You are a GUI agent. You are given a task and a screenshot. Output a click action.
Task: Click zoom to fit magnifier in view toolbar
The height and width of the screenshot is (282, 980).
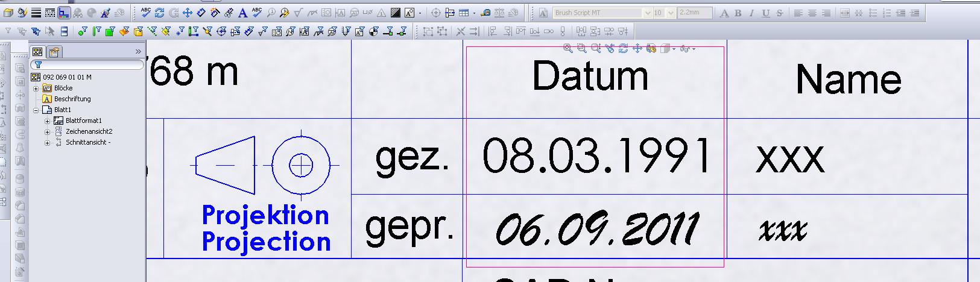pos(567,49)
